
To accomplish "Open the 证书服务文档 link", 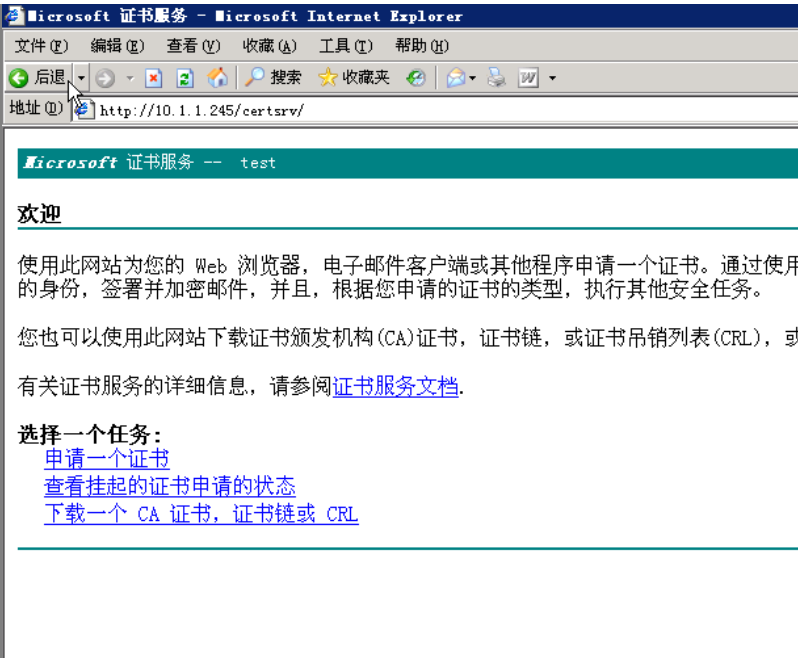I will point(395,386).
